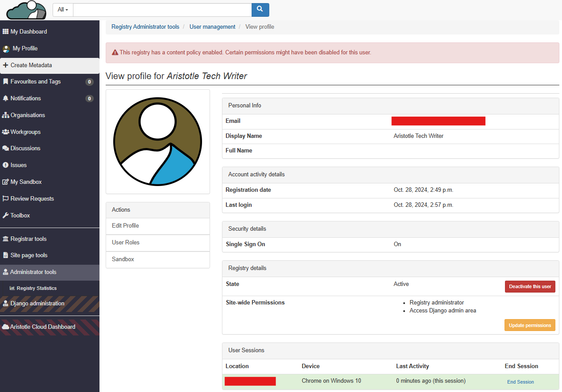Click the Aristotle cloud logo

(26, 10)
